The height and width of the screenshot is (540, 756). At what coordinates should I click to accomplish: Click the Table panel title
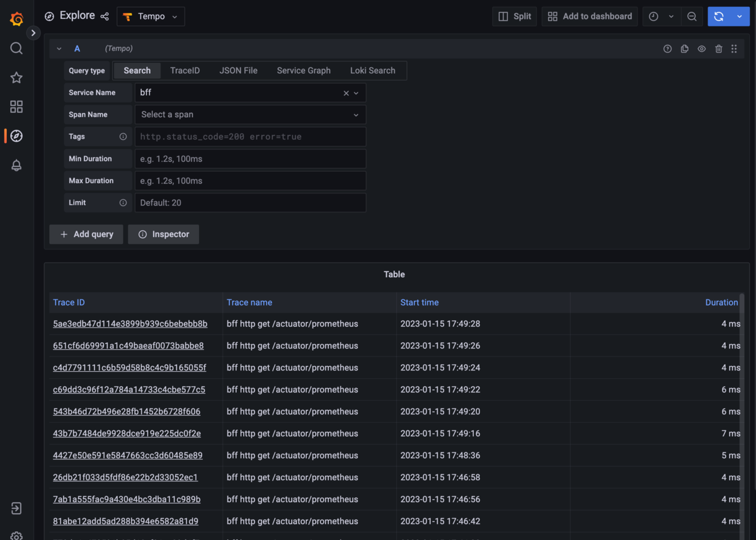(x=394, y=275)
